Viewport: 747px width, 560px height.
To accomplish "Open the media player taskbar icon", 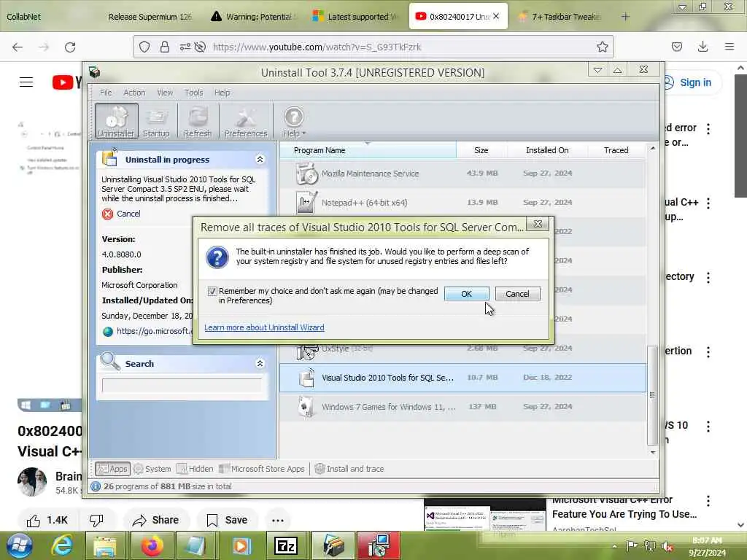I will [x=241, y=545].
